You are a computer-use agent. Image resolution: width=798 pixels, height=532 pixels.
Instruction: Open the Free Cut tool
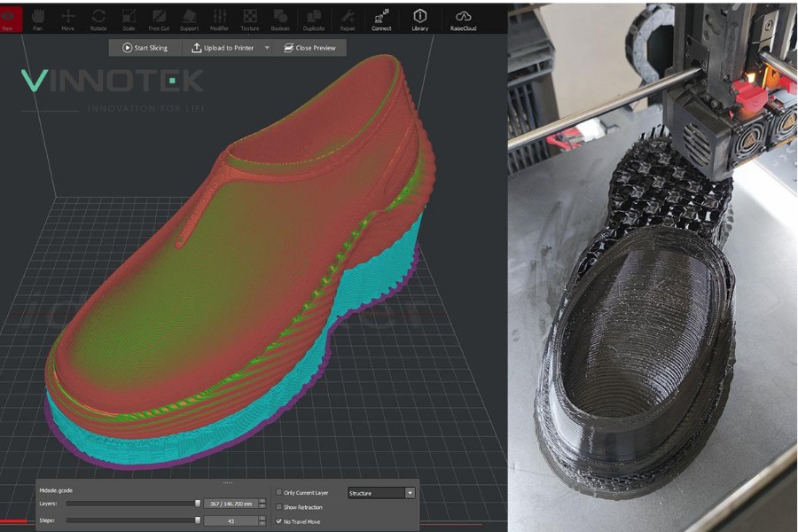coord(159,20)
